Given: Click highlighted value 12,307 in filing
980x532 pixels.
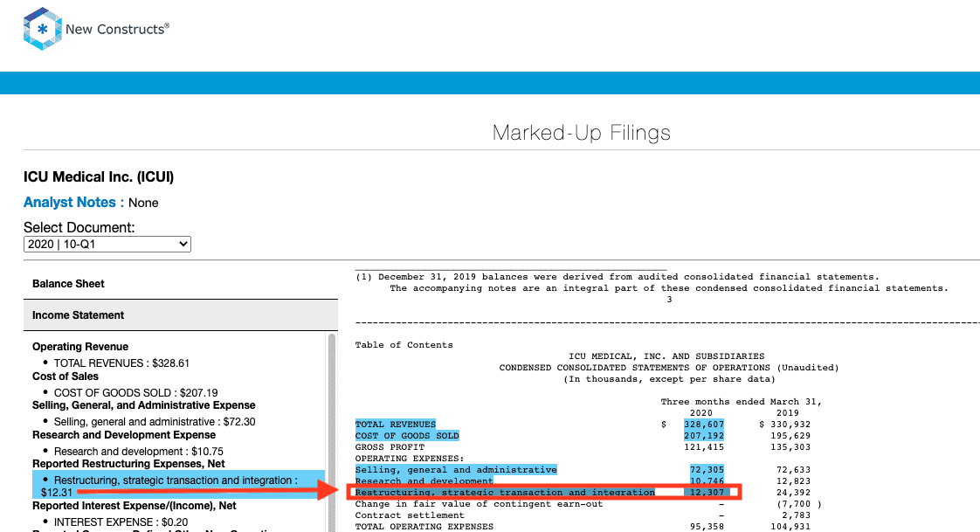Looking at the screenshot, I should [x=707, y=493].
